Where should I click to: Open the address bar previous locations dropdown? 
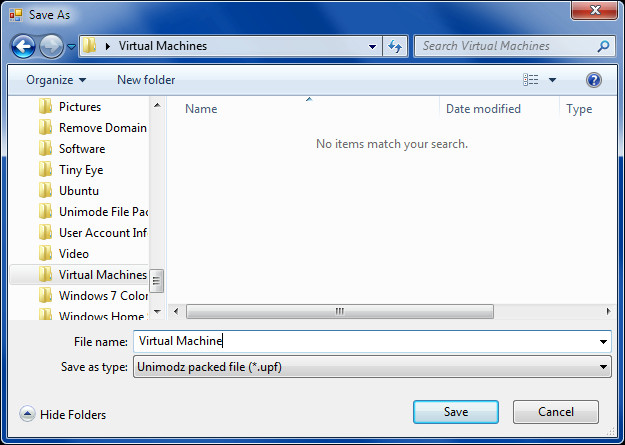(x=372, y=47)
